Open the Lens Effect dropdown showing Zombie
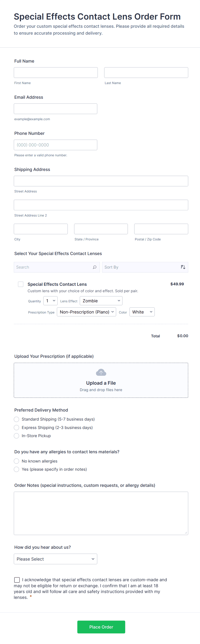The height and width of the screenshot is (644, 200). (x=101, y=301)
